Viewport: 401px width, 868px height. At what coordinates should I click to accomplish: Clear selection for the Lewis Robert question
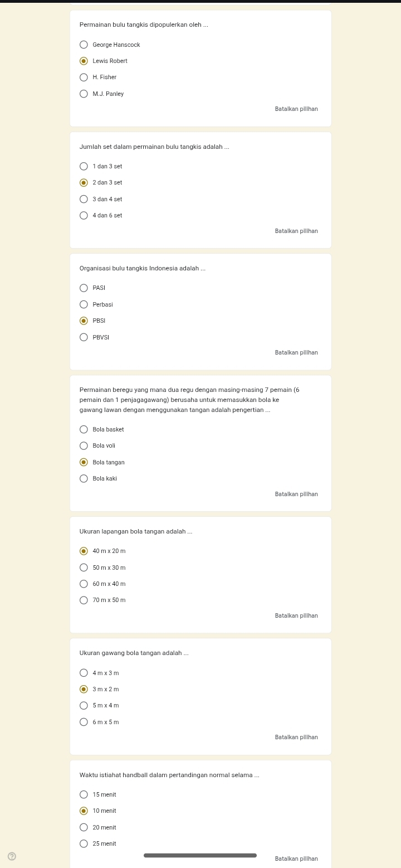296,109
